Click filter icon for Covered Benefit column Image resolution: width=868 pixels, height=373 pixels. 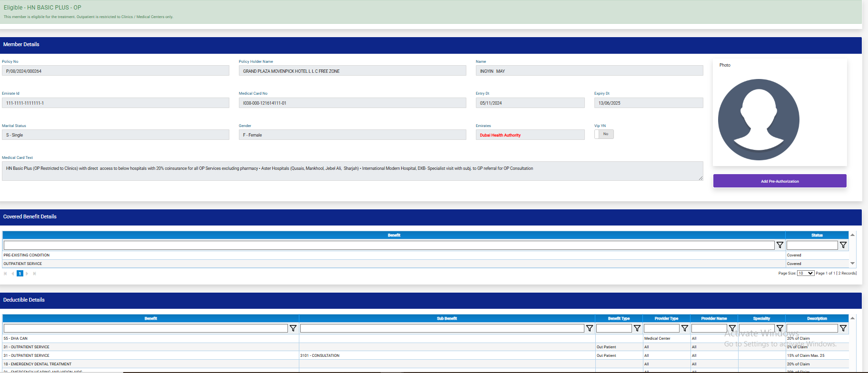780,245
